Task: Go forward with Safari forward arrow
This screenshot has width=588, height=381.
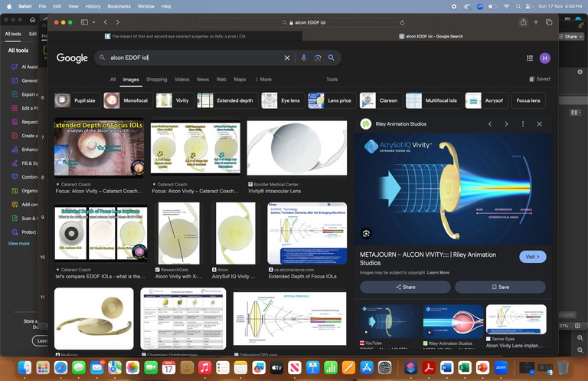Action: 118,22
